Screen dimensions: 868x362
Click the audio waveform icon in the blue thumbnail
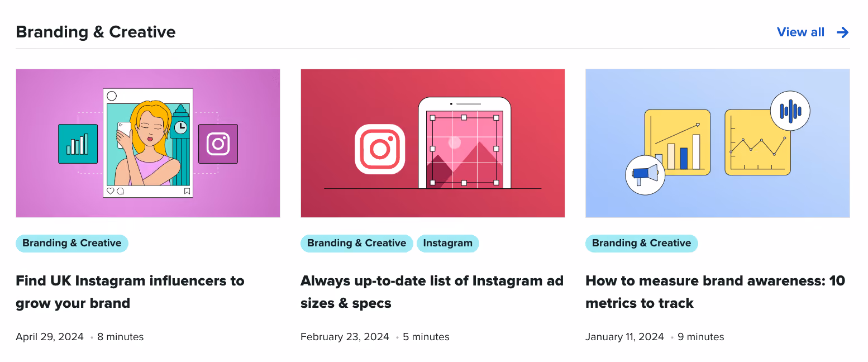coord(790,111)
